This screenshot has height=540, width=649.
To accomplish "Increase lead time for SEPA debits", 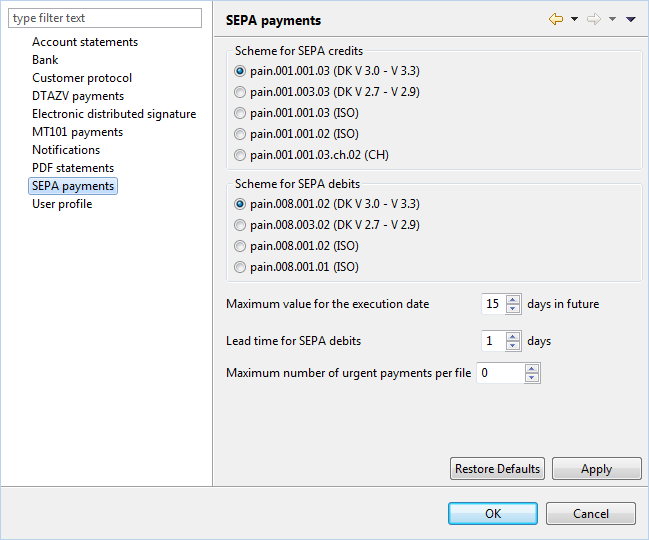I will pyautogui.click(x=513, y=337).
